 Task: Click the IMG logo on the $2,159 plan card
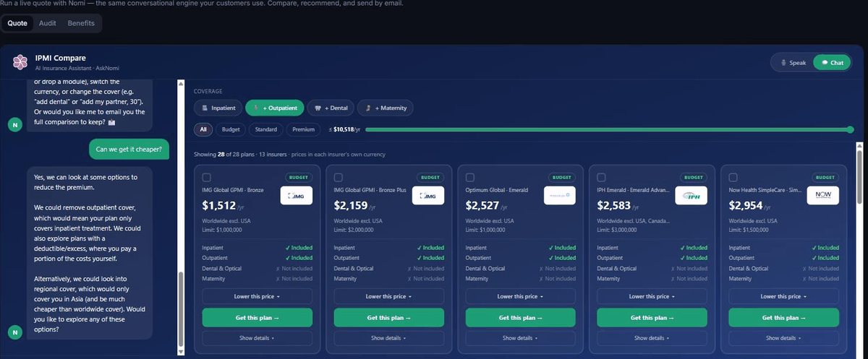point(427,196)
